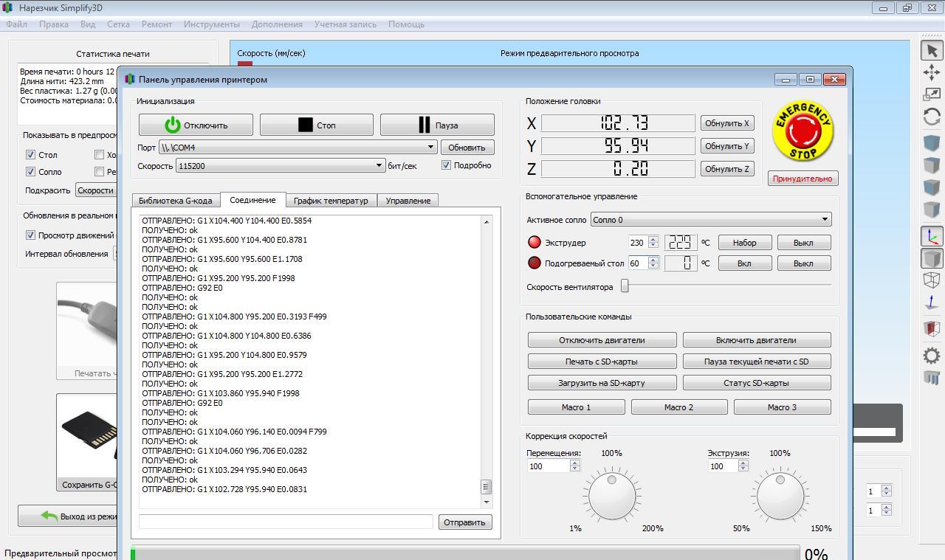Toggle the coordinate axes display icon

[x=932, y=236]
